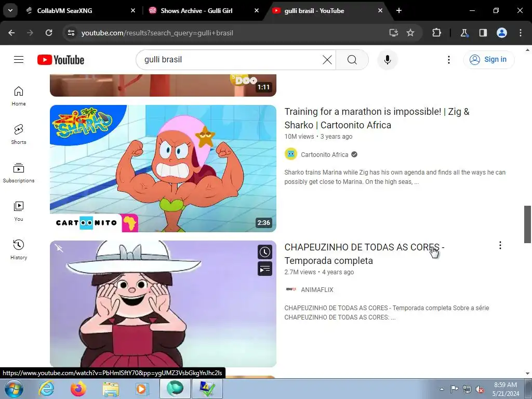Click the Action Center flag tray icon

tap(454, 389)
